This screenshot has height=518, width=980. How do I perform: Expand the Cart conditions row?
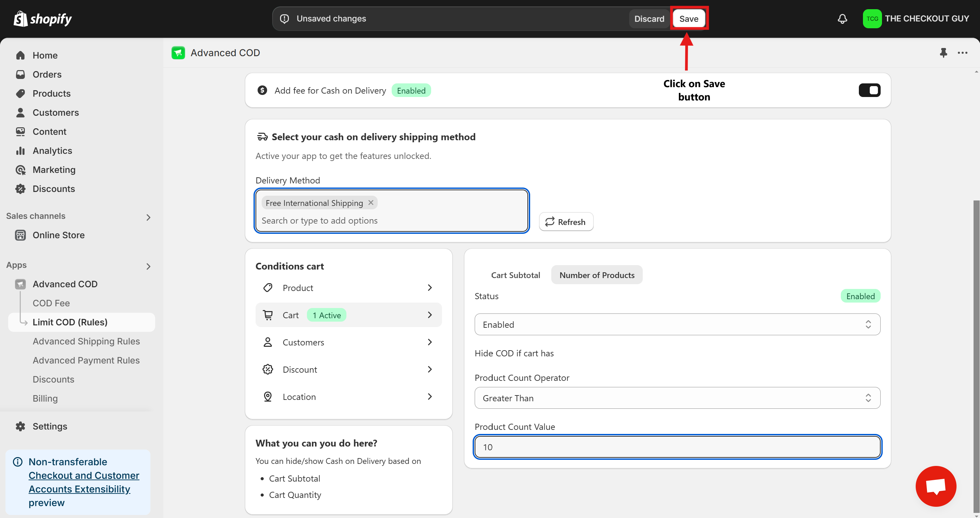coord(348,315)
